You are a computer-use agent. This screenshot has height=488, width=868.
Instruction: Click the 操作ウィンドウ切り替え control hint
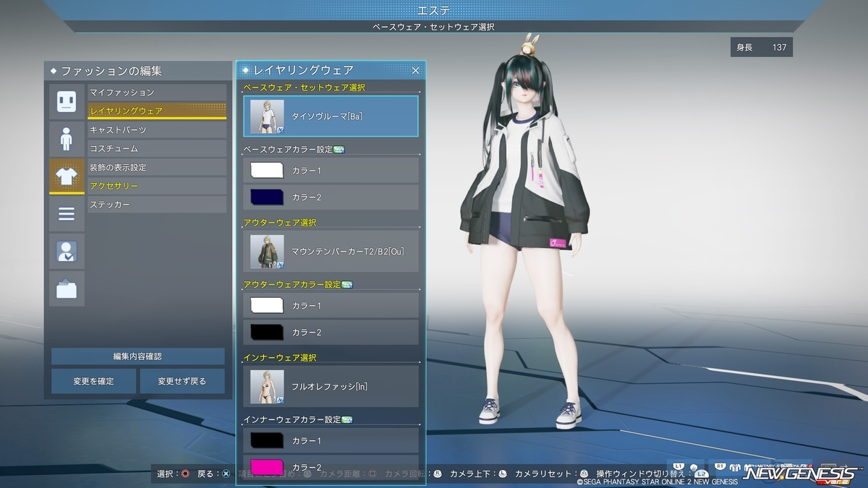click(652, 474)
